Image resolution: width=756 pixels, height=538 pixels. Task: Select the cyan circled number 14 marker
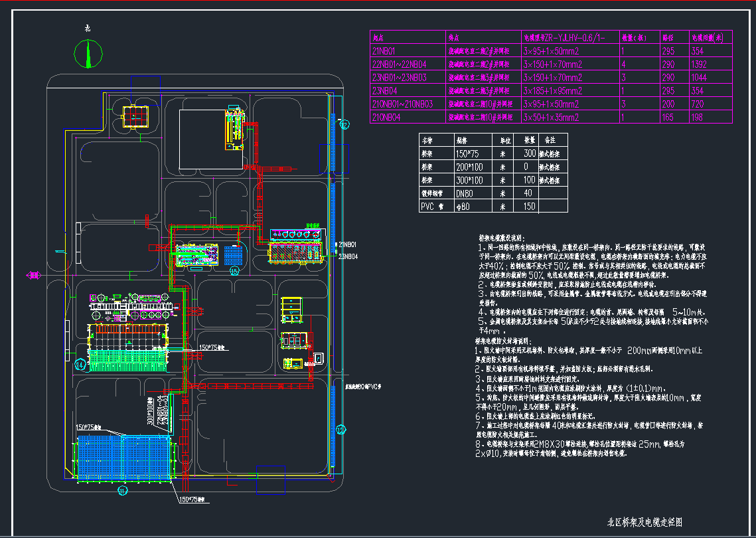click(80, 364)
